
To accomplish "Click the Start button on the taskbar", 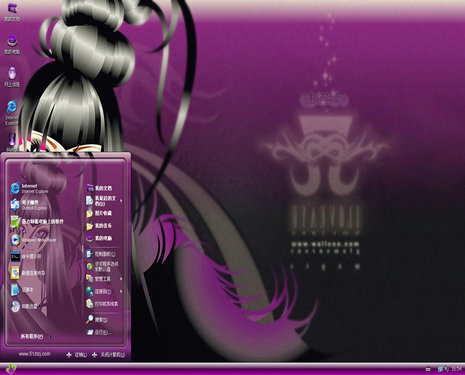I will point(11,369).
